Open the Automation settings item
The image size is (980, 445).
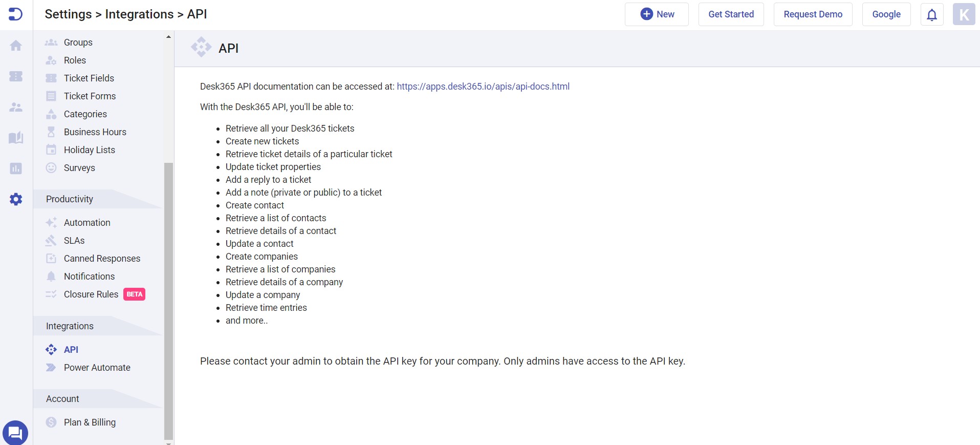tap(87, 223)
